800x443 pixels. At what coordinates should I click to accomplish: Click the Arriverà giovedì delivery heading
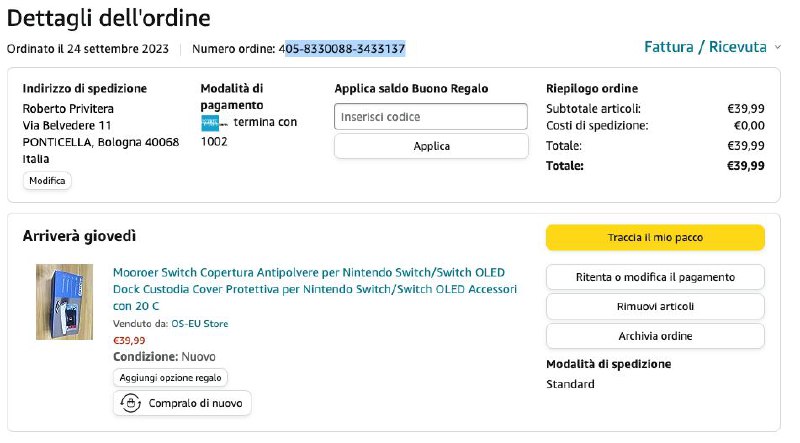pos(79,236)
